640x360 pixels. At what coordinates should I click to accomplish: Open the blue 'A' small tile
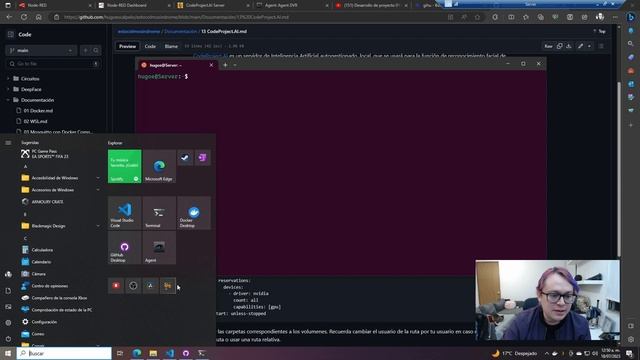(151, 286)
